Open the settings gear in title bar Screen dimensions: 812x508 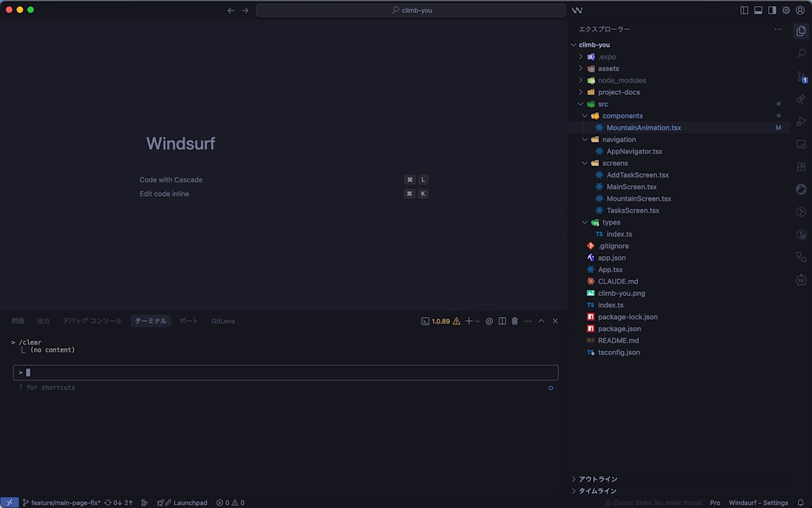(x=786, y=10)
